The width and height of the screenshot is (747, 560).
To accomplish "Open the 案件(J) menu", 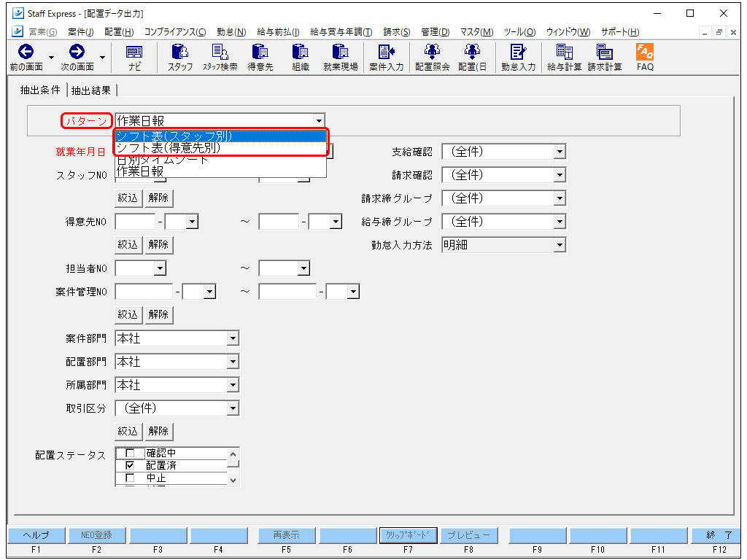I will click(80, 32).
